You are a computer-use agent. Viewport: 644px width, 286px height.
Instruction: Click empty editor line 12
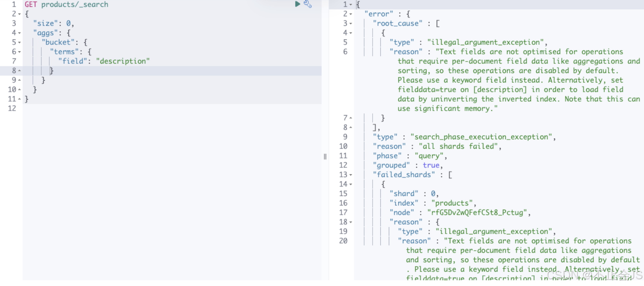(172, 108)
